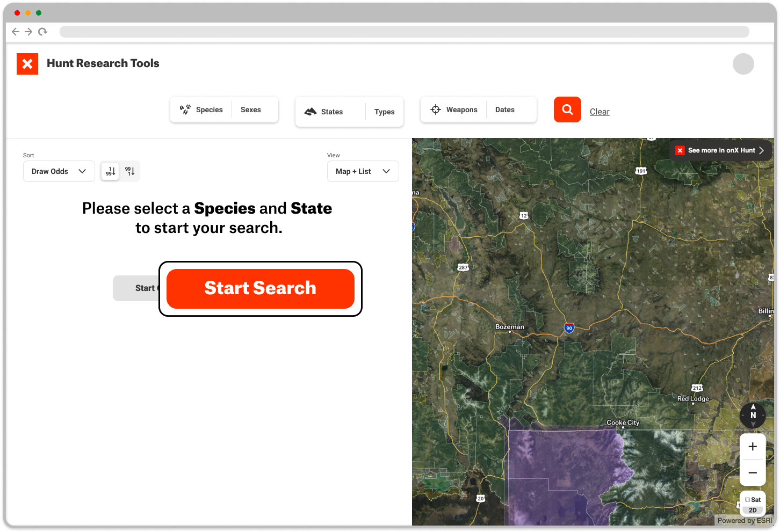Click the browser back arrow
The image size is (780, 532).
coord(16,32)
